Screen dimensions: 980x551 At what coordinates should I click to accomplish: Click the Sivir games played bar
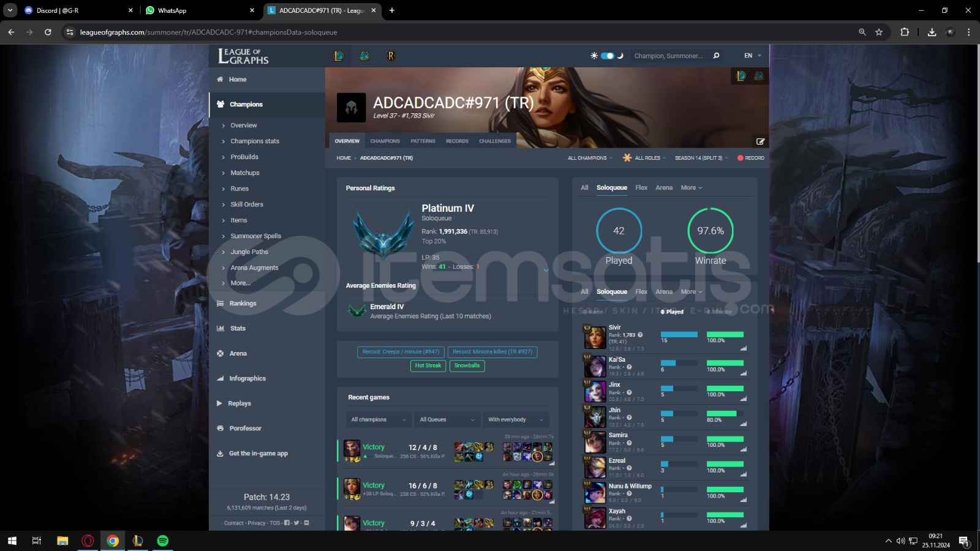pos(679,334)
